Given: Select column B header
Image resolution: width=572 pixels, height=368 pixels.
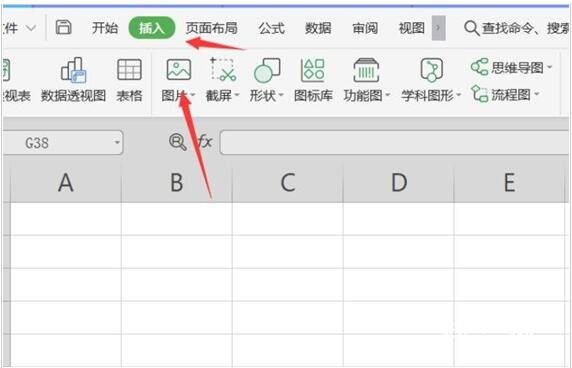Looking at the screenshot, I should click(177, 182).
